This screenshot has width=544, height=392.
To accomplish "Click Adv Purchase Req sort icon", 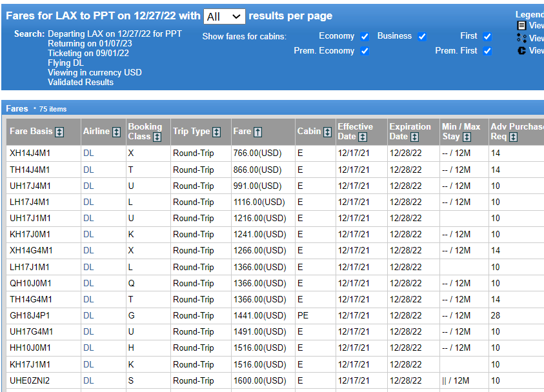I will click(x=514, y=137).
